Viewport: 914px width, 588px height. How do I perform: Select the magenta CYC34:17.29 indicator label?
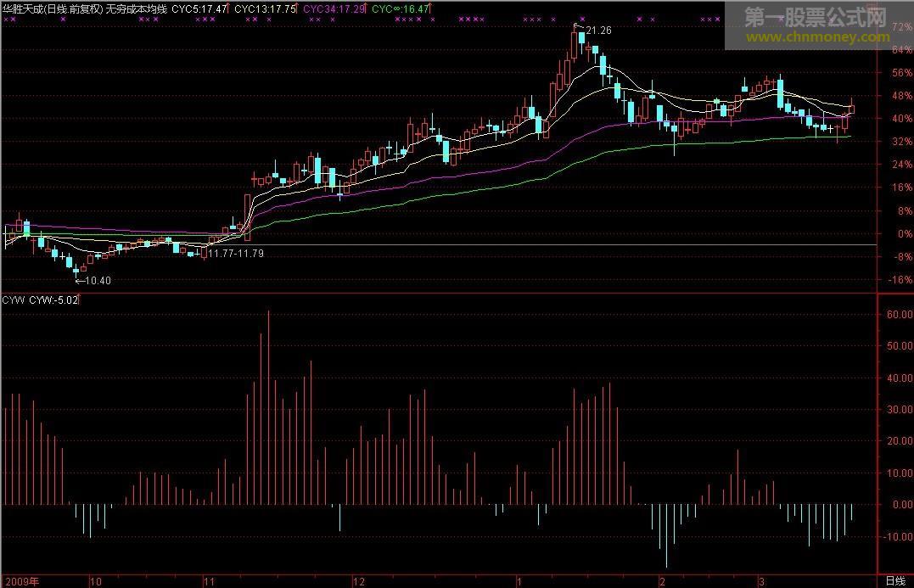point(334,8)
